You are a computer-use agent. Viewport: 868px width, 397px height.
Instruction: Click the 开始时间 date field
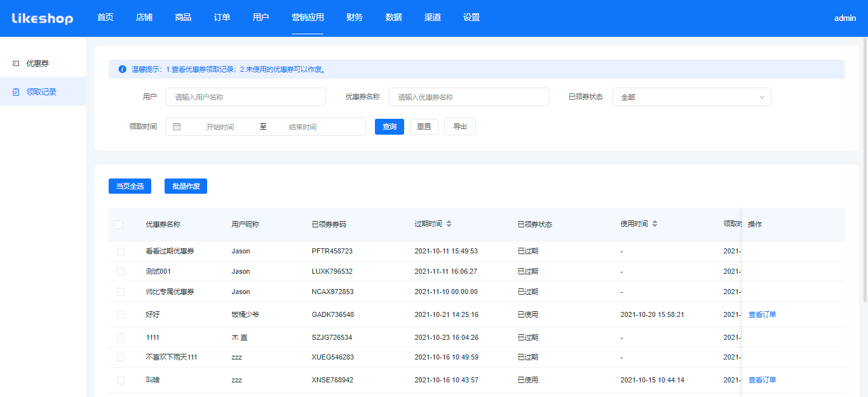coord(220,127)
